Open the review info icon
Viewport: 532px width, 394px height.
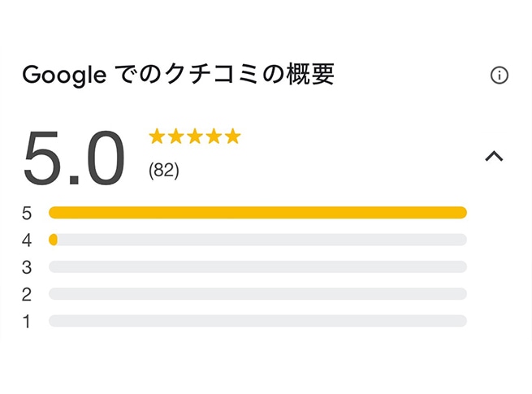click(500, 75)
